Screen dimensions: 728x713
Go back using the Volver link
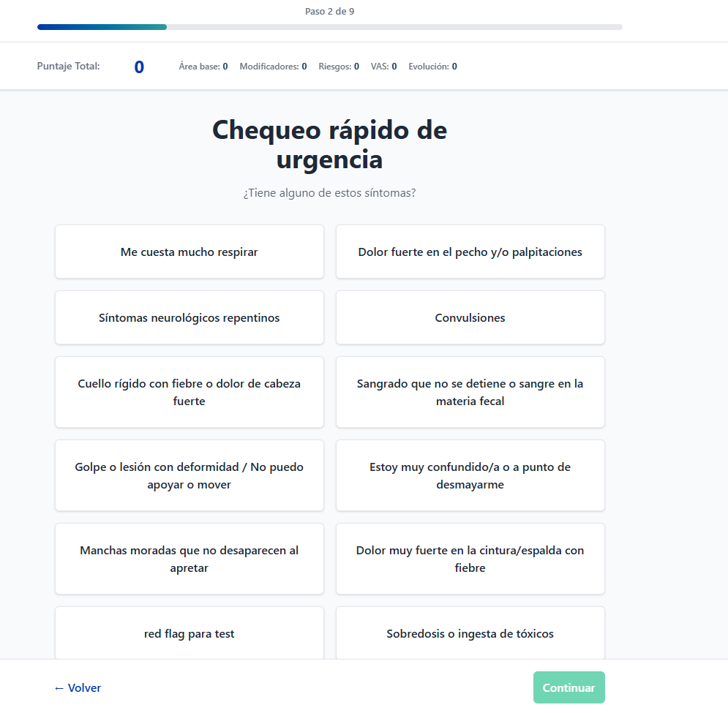tap(78, 687)
